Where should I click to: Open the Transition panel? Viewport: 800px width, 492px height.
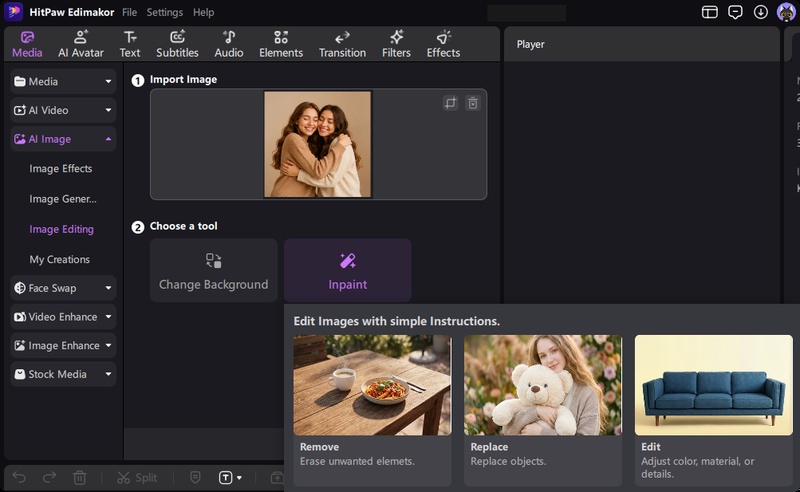coord(342,44)
